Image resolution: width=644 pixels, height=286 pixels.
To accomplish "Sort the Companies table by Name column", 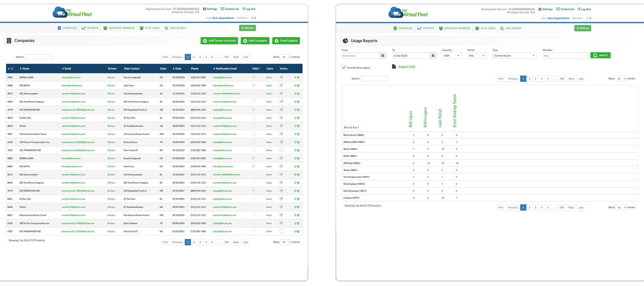I will [x=24, y=69].
